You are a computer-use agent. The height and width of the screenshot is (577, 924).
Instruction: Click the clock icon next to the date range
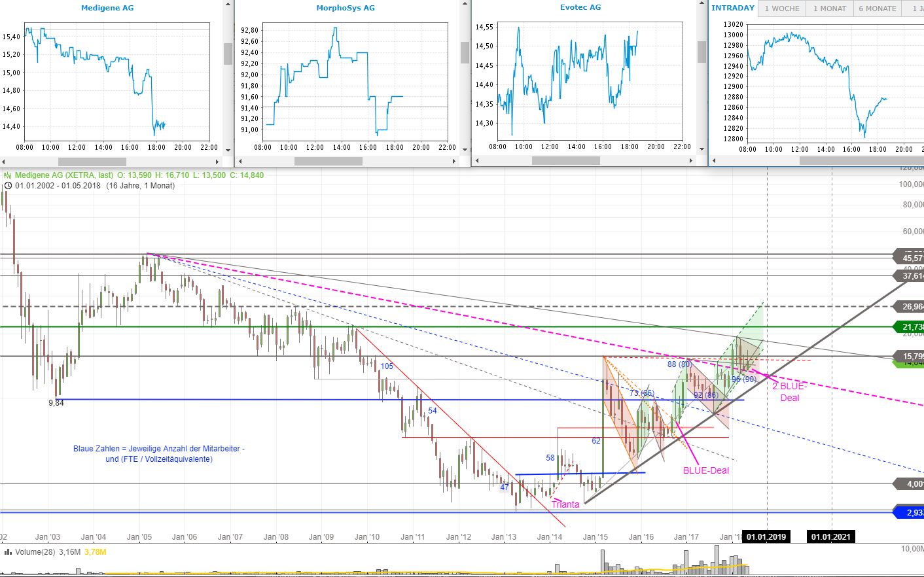pos(7,185)
